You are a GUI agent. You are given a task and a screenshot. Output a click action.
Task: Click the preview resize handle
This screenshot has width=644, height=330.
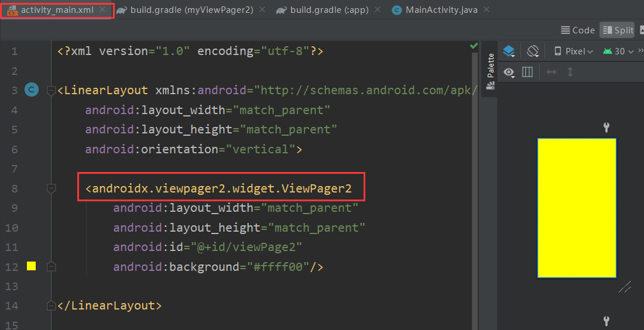pos(625,287)
